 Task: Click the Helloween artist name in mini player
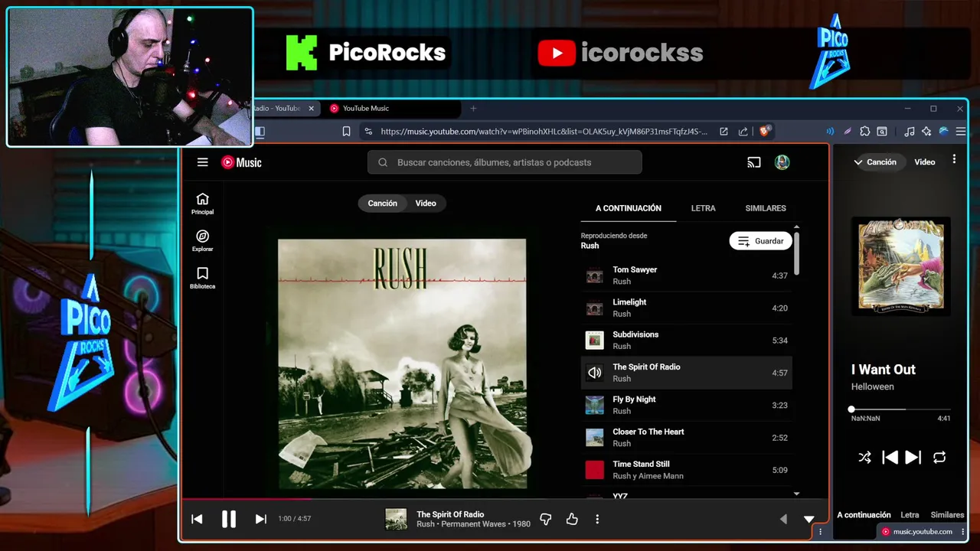[873, 386]
